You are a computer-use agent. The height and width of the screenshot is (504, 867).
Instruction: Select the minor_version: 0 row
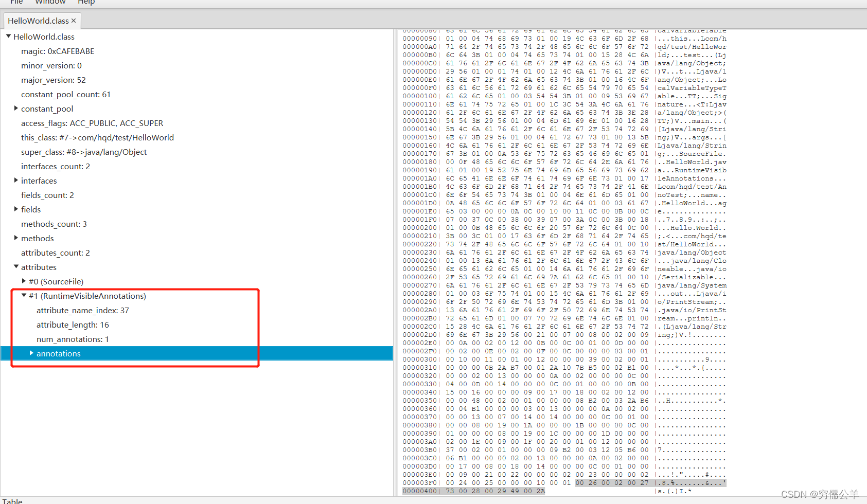(x=51, y=66)
